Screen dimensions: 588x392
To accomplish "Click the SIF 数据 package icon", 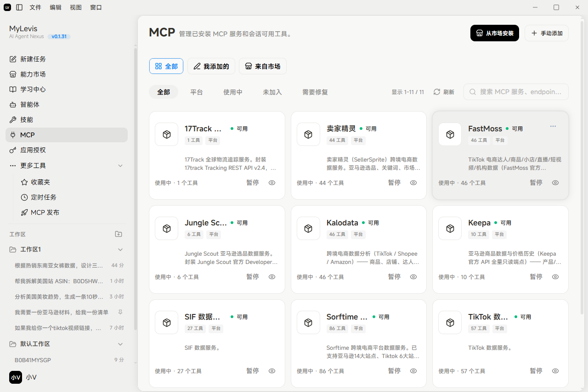I will click(x=167, y=323).
